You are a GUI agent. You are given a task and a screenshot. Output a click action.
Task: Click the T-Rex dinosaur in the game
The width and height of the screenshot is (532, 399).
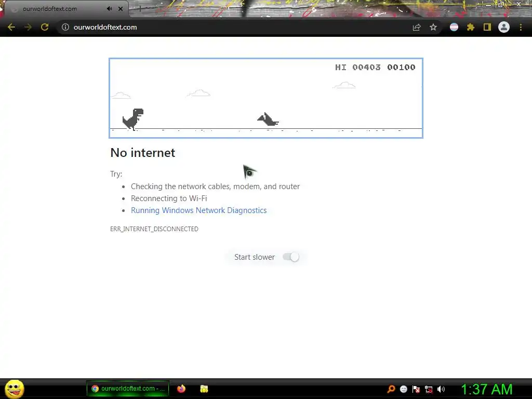pyautogui.click(x=133, y=119)
